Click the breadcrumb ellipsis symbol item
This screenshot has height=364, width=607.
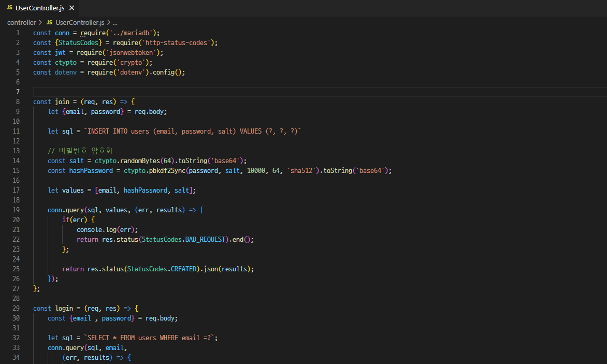point(115,22)
